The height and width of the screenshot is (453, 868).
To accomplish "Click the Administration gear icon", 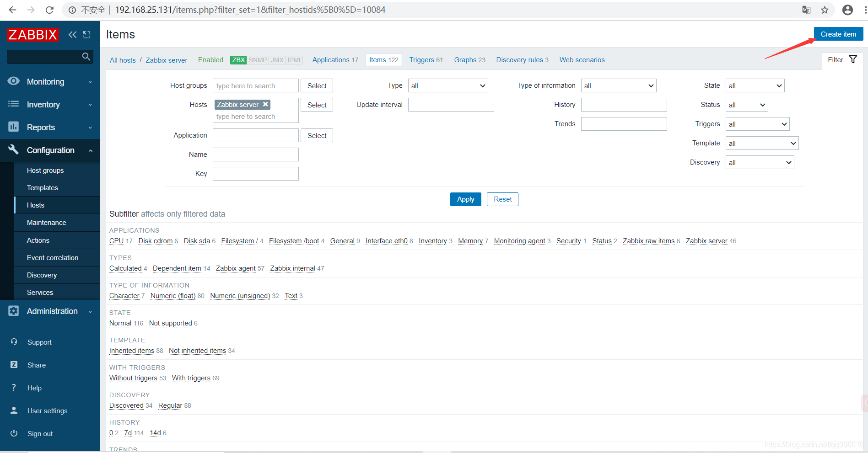I will pos(14,311).
